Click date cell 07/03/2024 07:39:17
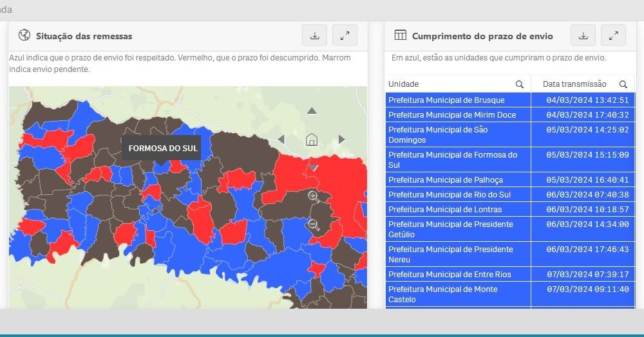644x337 pixels. pos(583,274)
